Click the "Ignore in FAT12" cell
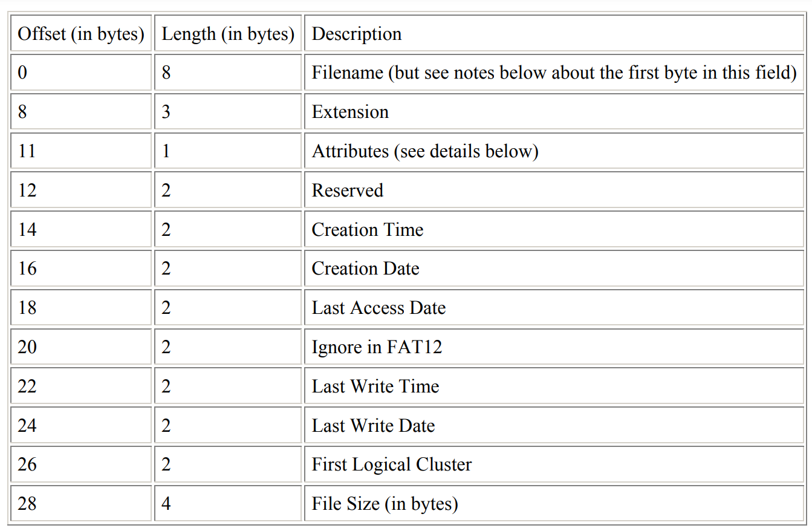This screenshot has width=812, height=531. point(377,347)
